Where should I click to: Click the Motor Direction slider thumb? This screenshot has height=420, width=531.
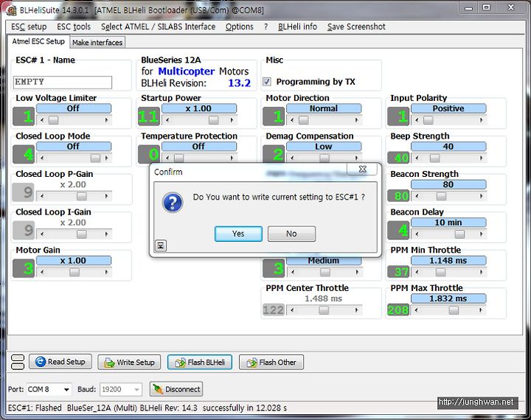(x=303, y=120)
